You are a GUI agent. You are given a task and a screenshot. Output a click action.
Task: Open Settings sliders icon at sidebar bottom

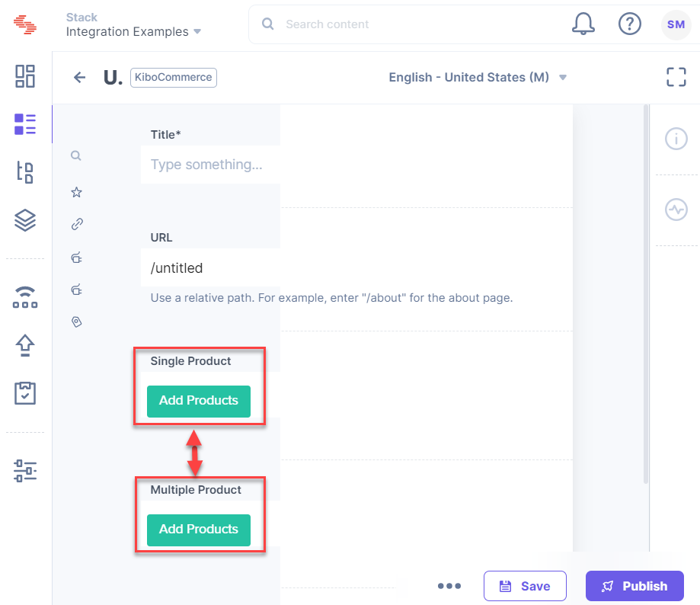point(24,471)
